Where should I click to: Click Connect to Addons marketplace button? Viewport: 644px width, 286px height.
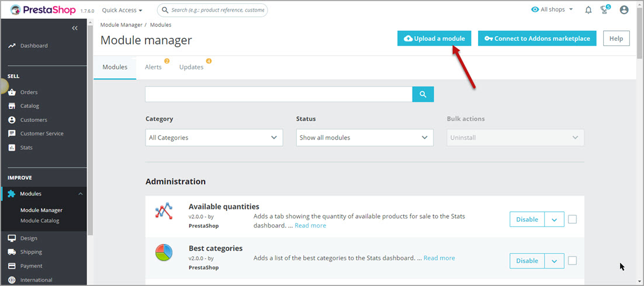point(537,38)
